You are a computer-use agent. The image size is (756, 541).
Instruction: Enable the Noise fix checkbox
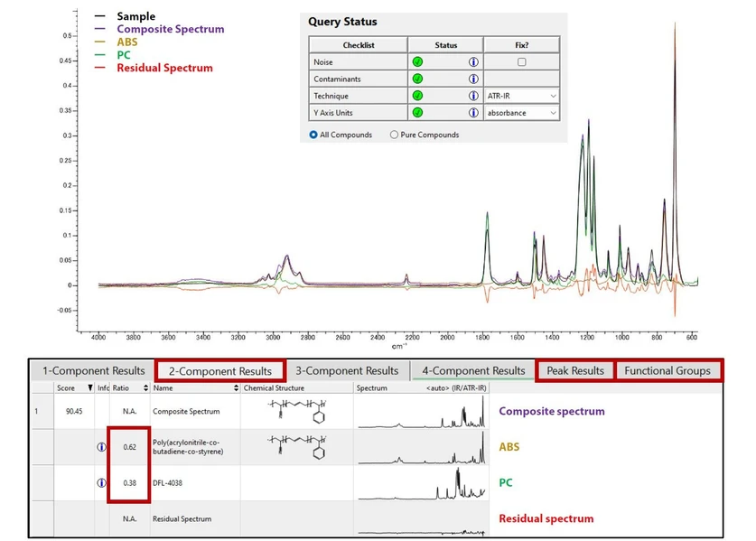(520, 62)
